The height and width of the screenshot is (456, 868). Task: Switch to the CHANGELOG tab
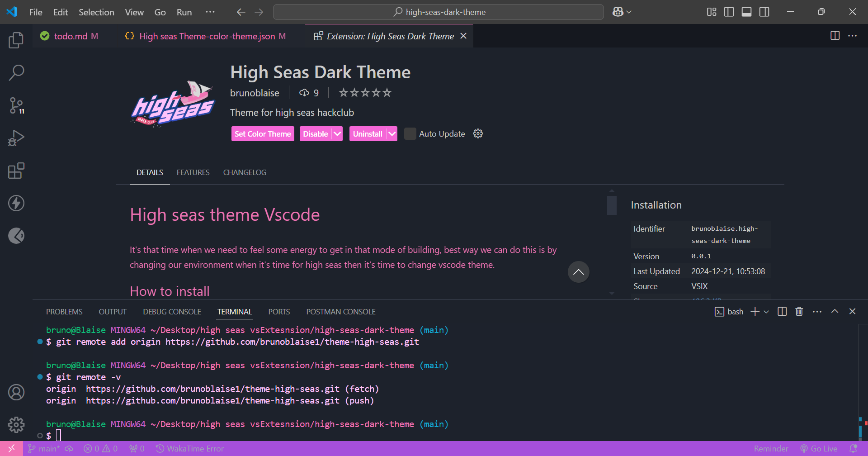[245, 172]
